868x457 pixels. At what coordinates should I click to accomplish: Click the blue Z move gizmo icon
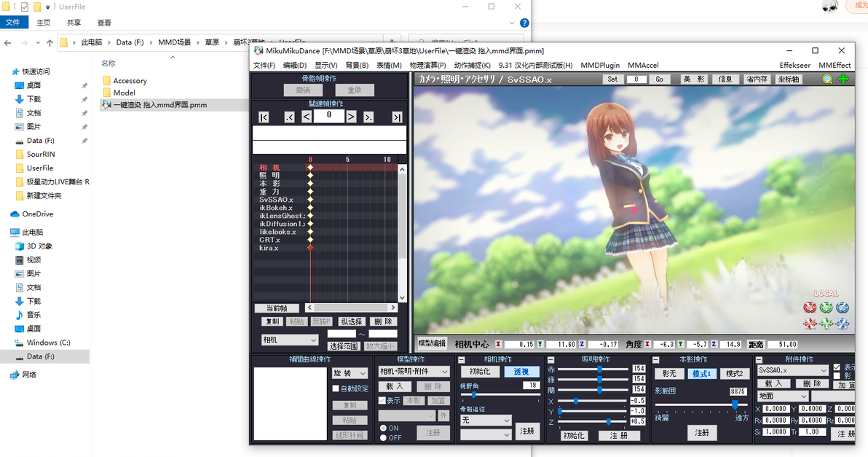coord(843,323)
